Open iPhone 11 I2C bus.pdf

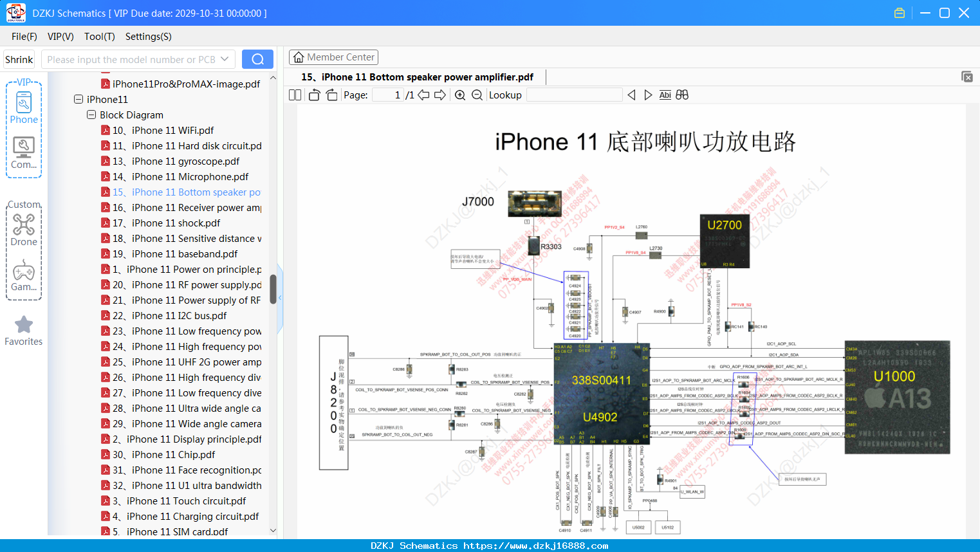(x=163, y=315)
